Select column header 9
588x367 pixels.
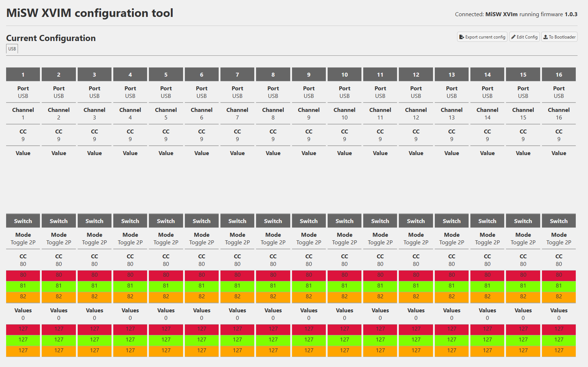(309, 74)
